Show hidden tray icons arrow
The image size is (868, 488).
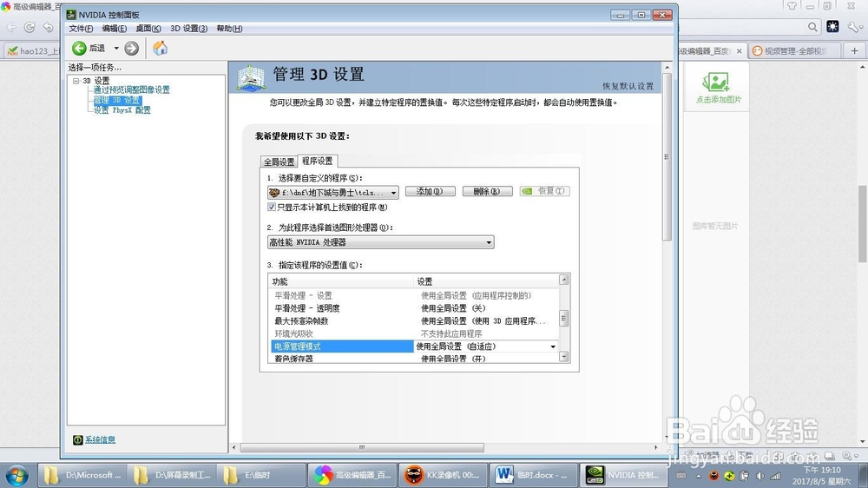(x=698, y=476)
